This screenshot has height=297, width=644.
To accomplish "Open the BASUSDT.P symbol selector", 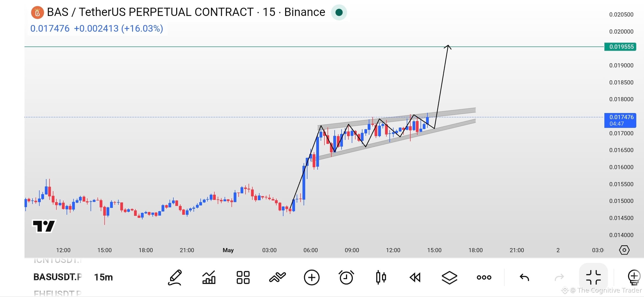I will tap(58, 277).
